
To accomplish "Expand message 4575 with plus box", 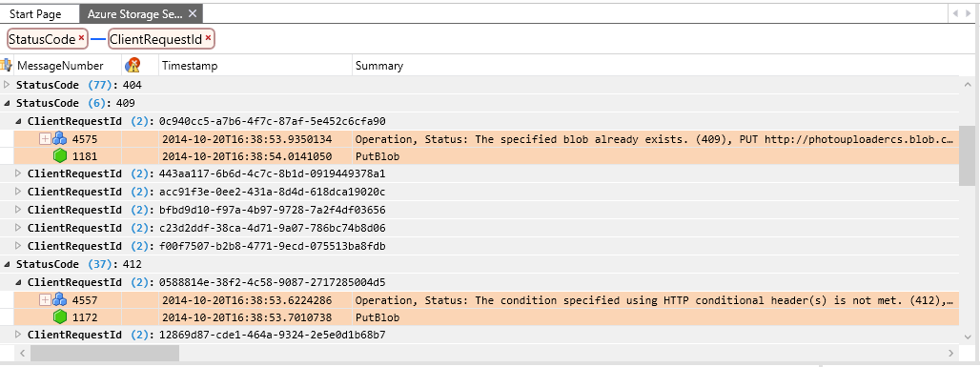I will click(45, 139).
